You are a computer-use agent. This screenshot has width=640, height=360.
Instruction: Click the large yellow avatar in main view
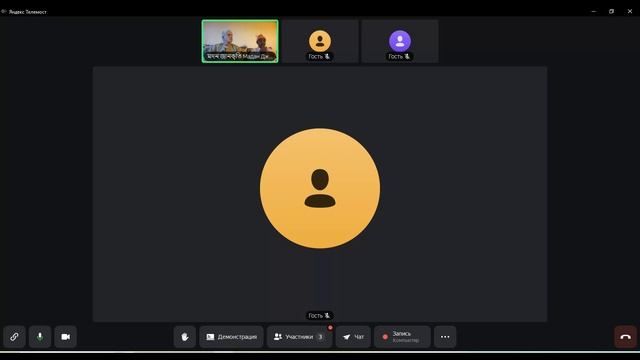coord(320,188)
